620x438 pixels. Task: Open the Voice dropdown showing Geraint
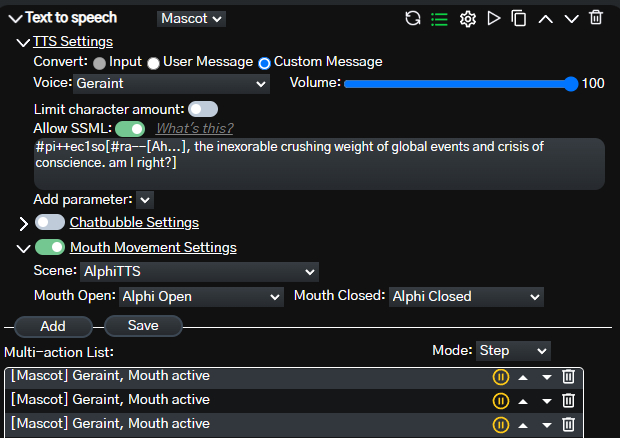[186, 84]
